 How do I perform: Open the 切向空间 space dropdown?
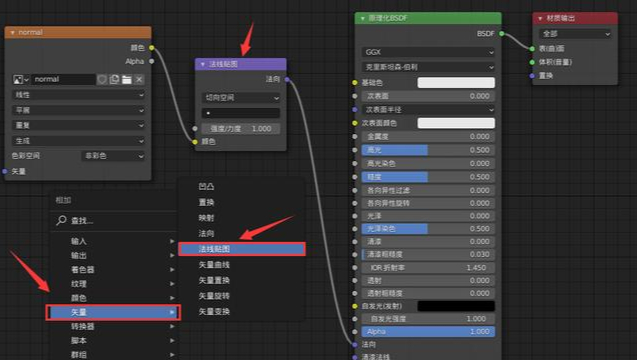point(241,98)
